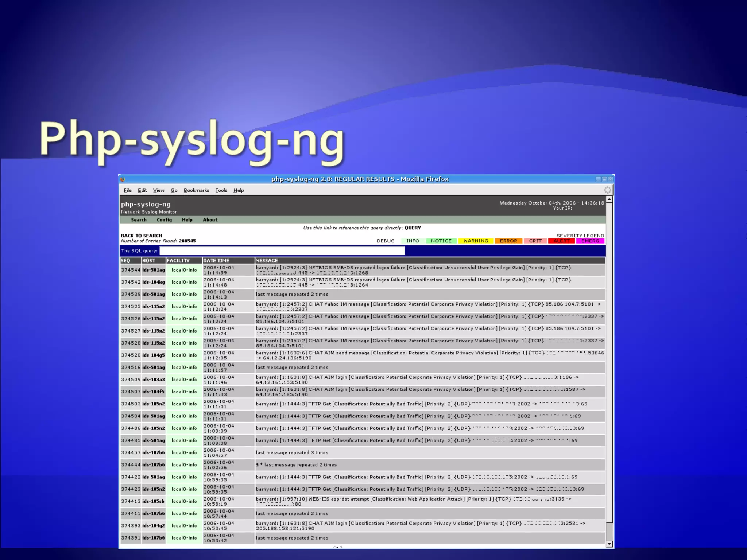Image resolution: width=747 pixels, height=560 pixels.
Task: Click the ALERT red severity swatch
Action: click(x=561, y=241)
